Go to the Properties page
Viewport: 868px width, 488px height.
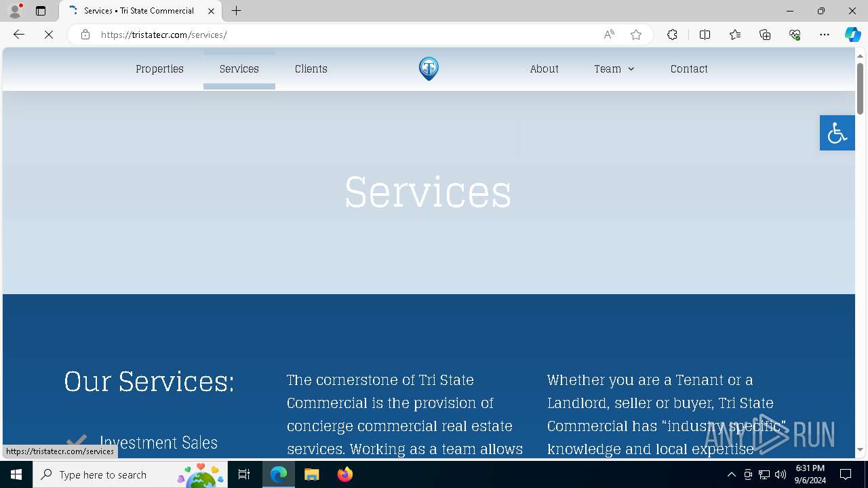[x=159, y=68]
